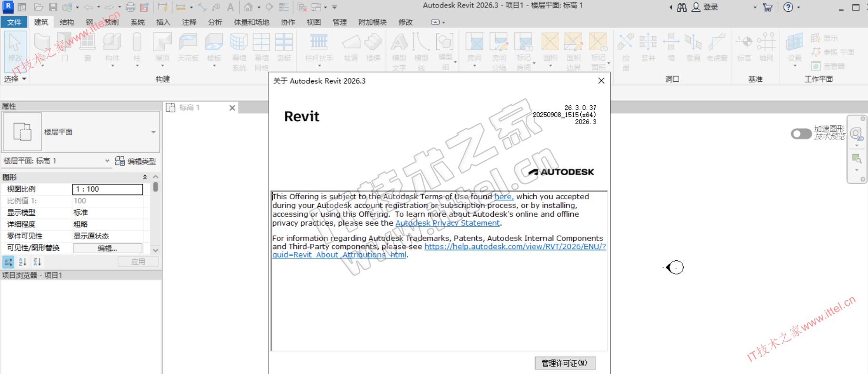Click the 2D navigation wheel icon
The width and height of the screenshot is (868, 374).
pyautogui.click(x=856, y=135)
